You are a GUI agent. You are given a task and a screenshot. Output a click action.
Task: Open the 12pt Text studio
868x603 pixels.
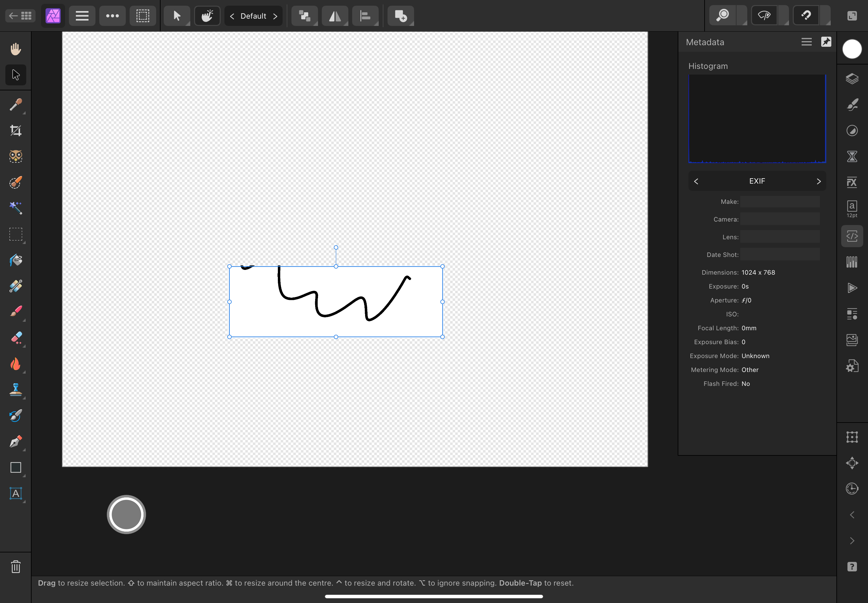[x=852, y=209]
